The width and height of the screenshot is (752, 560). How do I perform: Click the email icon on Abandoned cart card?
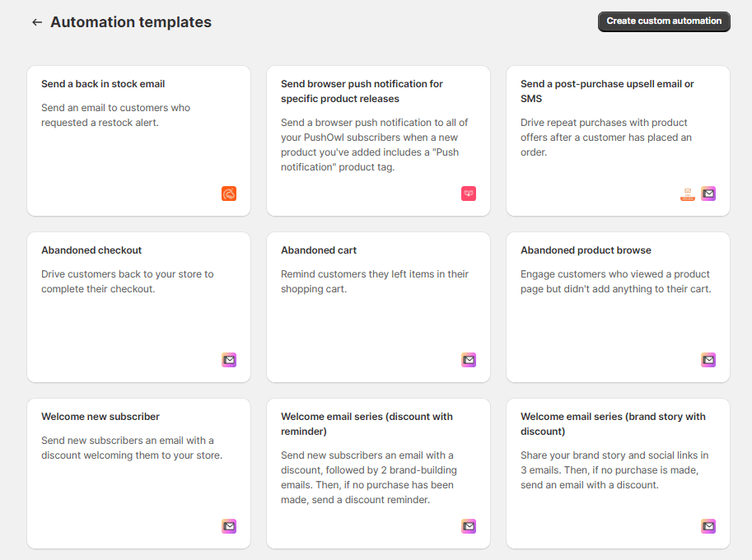[x=469, y=360]
